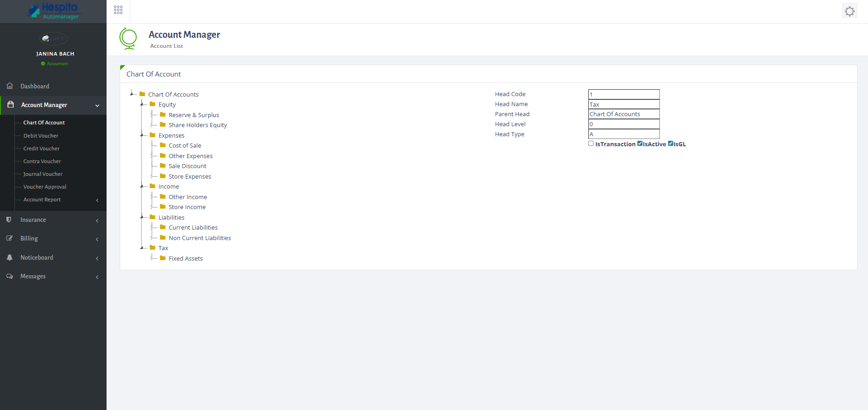Select the Account Manager briefcase icon

coord(10,105)
